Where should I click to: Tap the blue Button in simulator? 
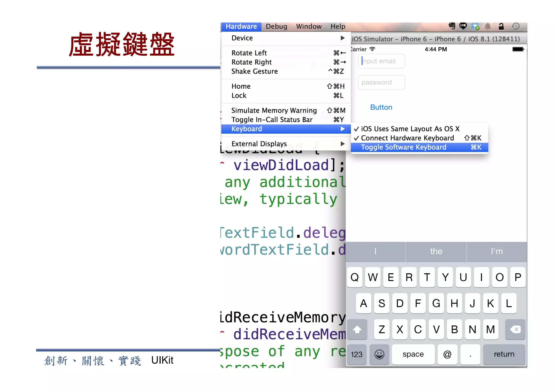pos(381,107)
